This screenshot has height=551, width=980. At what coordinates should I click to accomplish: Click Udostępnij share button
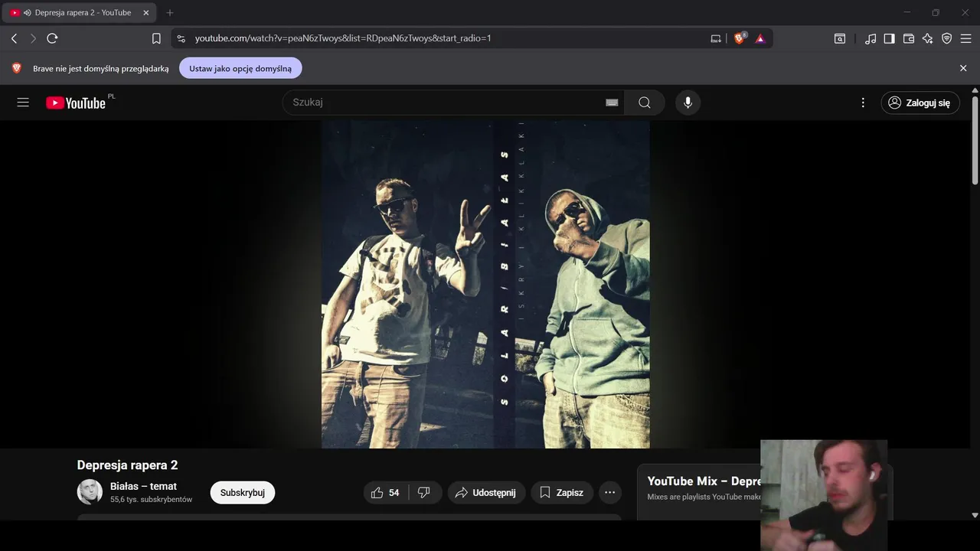486,493
